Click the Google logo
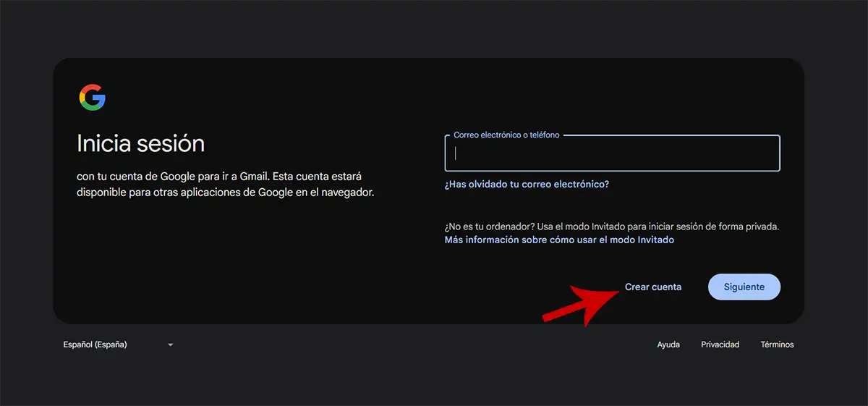The width and height of the screenshot is (868, 406). (93, 98)
